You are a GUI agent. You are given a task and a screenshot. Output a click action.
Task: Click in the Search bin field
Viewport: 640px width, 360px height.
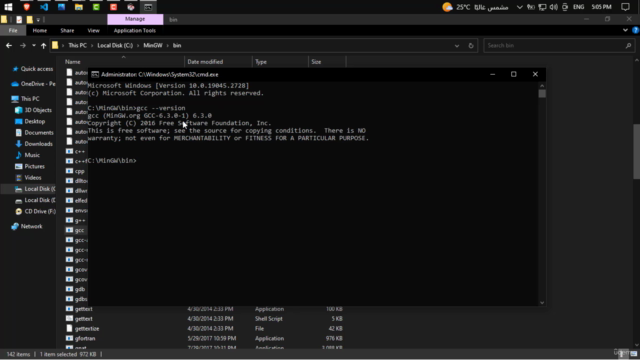click(555, 46)
